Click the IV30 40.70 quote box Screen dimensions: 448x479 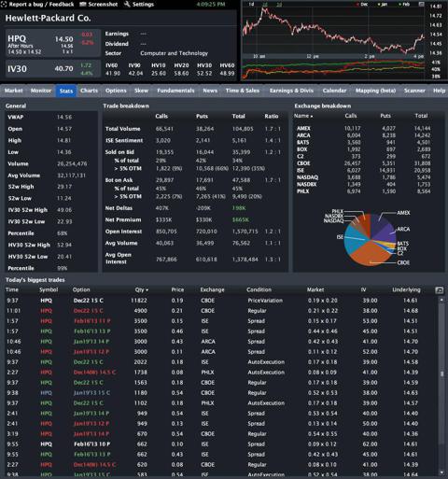[x=53, y=69]
